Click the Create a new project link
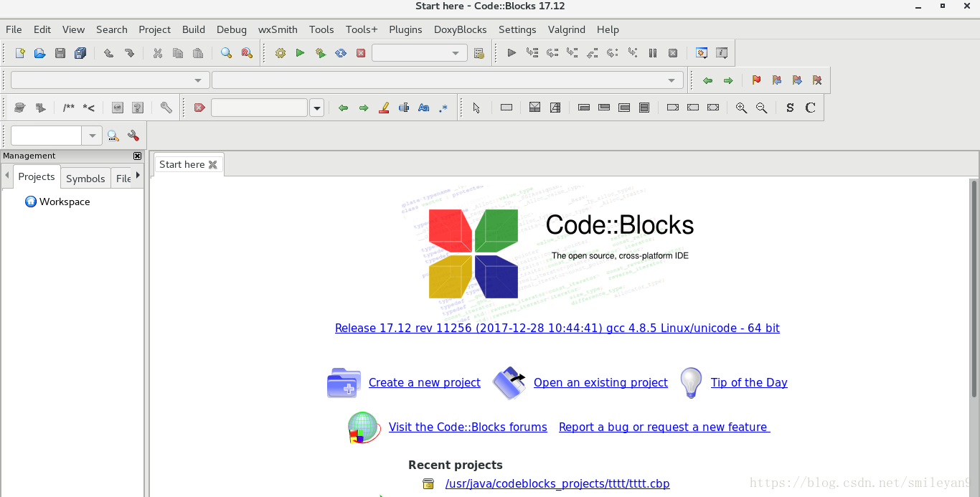The image size is (980, 497). click(425, 383)
